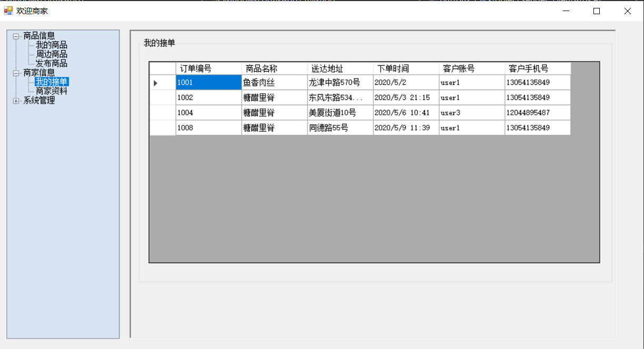Click the 送达地址 column header

tap(340, 68)
